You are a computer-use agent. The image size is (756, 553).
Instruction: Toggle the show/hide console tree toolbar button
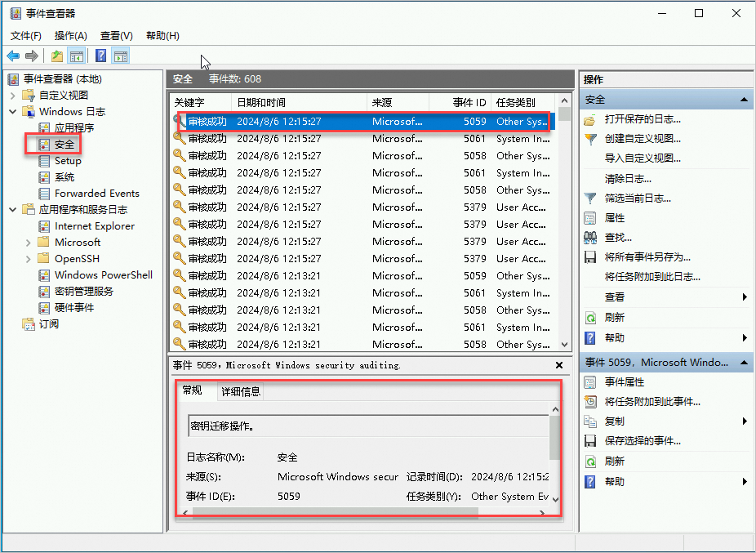pos(76,56)
